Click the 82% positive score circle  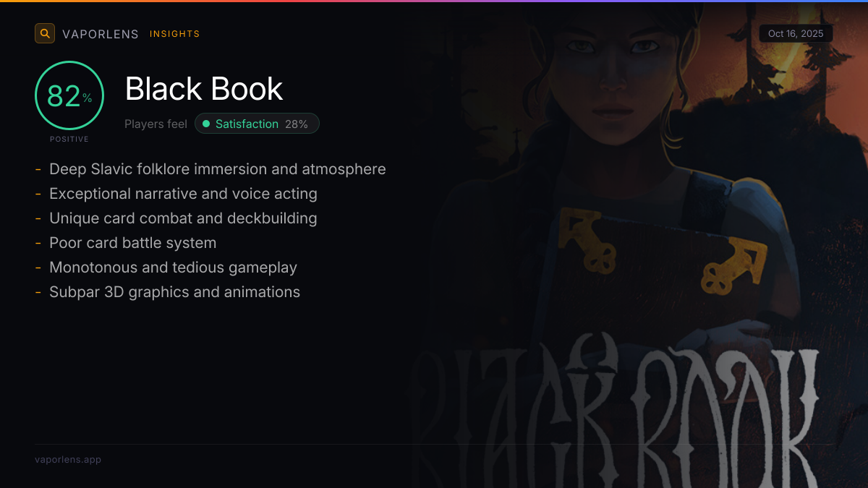tap(69, 95)
